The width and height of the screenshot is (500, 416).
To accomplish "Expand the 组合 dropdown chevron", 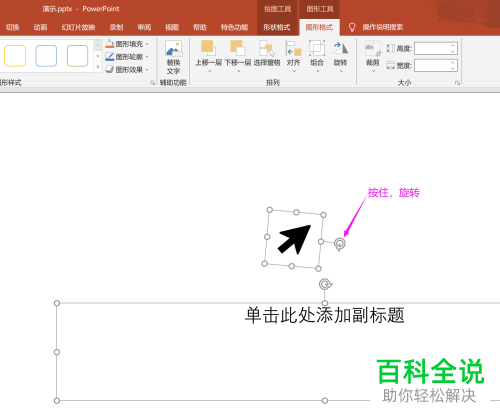I will (x=318, y=71).
